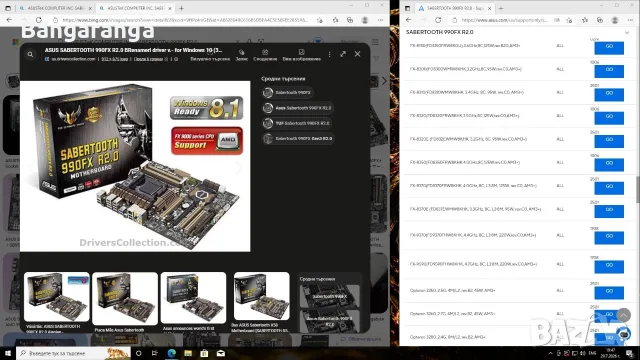Switch to the first ASUSTeK COMPUTER INC. browser tab
Screen dimensions: 640x360
(55, 8)
